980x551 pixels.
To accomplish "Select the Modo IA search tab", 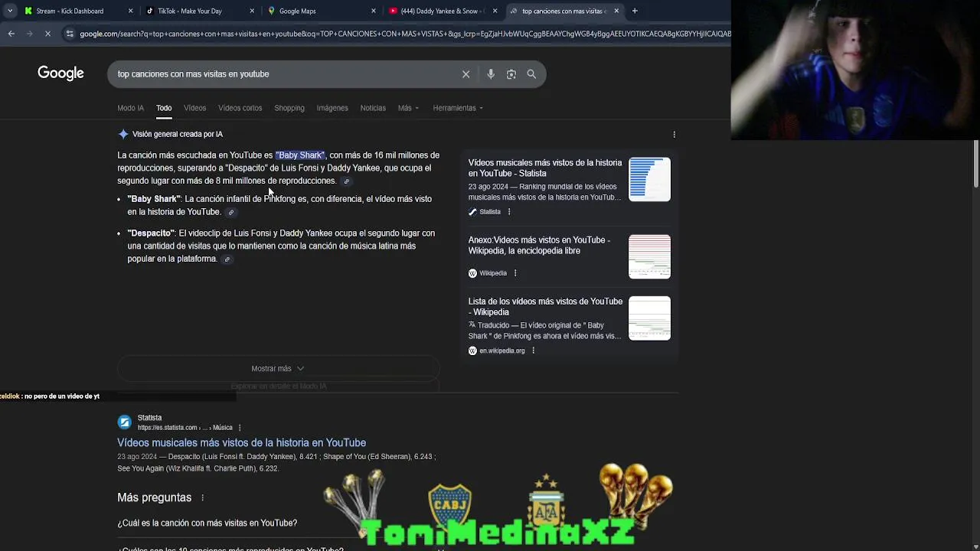I will pyautogui.click(x=130, y=108).
